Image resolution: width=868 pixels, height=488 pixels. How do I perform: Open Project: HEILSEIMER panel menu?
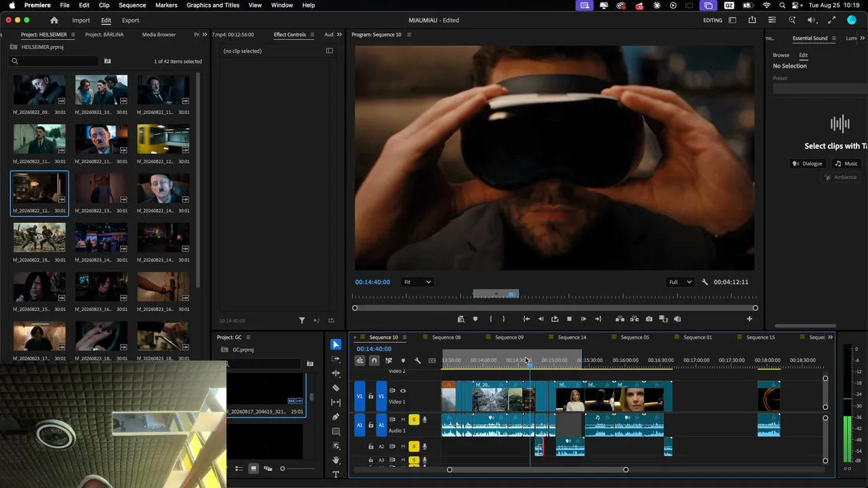73,35
